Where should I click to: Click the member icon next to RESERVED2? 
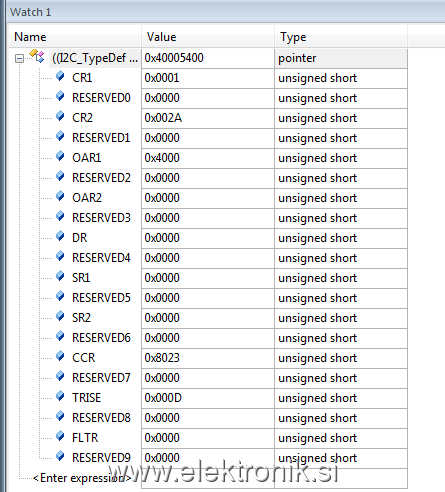60,176
